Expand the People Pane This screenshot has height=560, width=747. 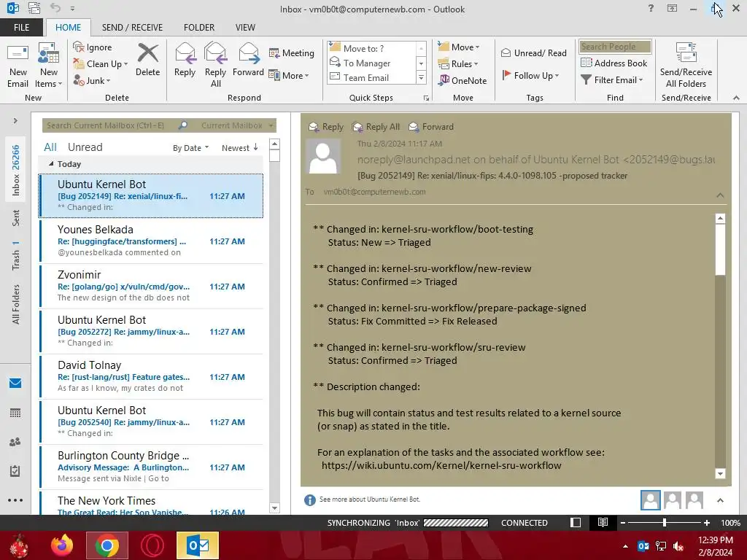coord(720,500)
